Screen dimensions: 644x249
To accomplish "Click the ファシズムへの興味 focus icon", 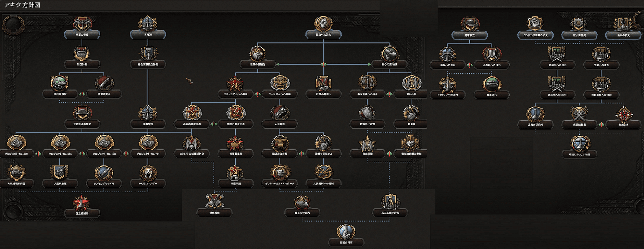I will [279, 83].
